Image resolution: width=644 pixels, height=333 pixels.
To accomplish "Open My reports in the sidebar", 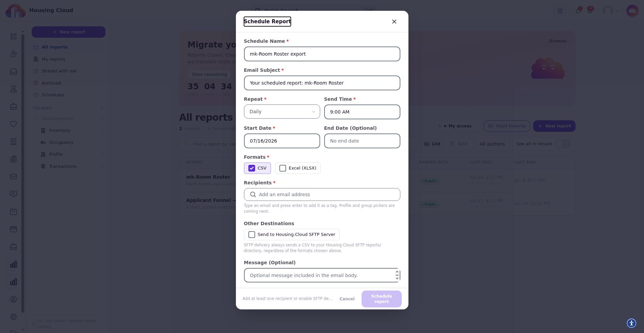I will tap(53, 59).
